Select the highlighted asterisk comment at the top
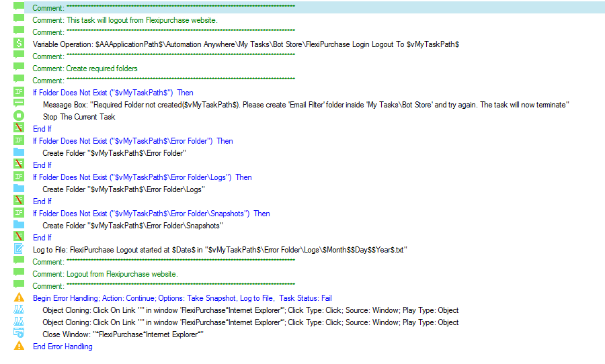Viewport: 605px width, 364px height. tap(315, 7)
